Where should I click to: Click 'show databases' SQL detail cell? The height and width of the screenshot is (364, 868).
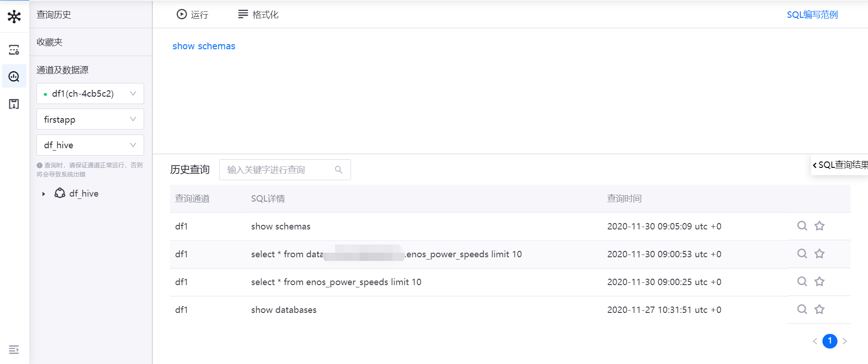284,310
